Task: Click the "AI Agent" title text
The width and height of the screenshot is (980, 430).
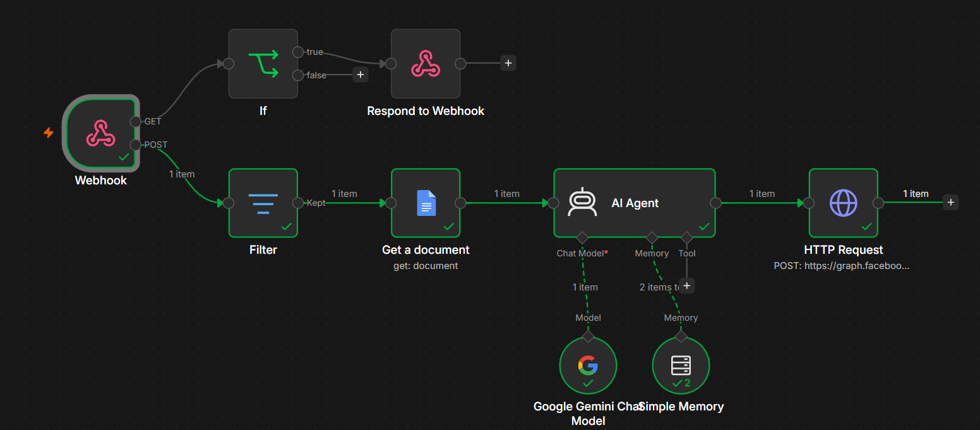Action: 635,203
